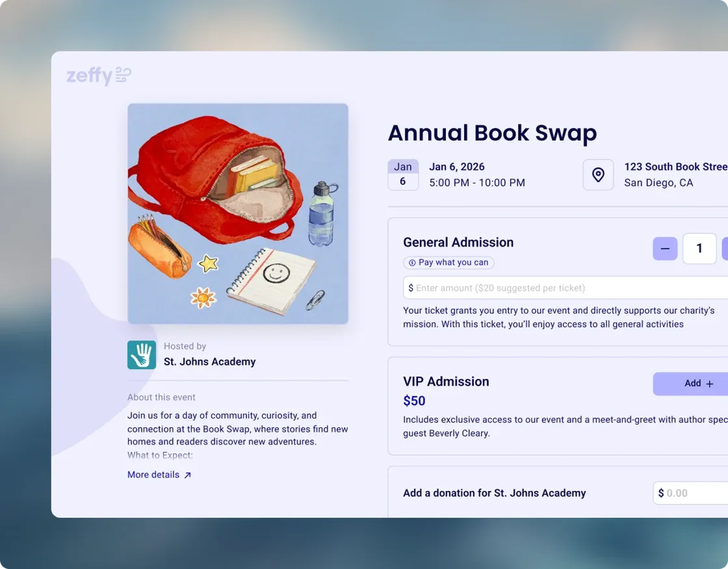Click the Pay what you can badge
Screen dimensions: 728x569
pyautogui.click(x=448, y=263)
